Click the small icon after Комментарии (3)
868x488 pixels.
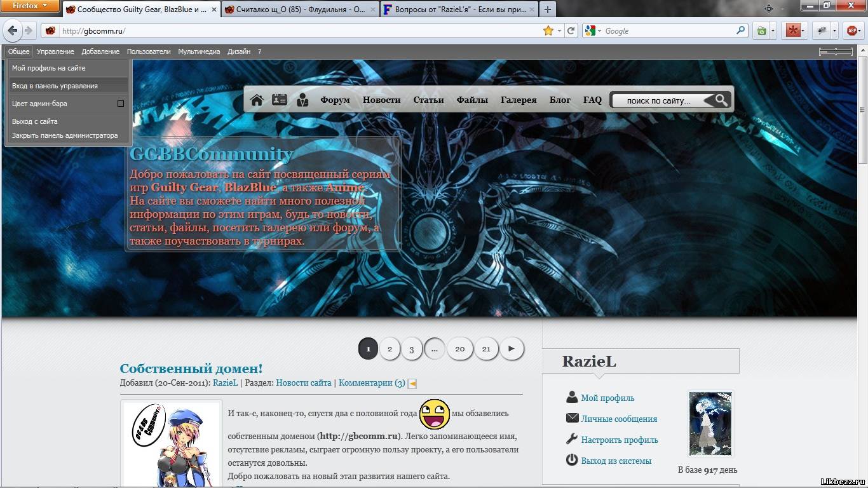[x=412, y=383]
